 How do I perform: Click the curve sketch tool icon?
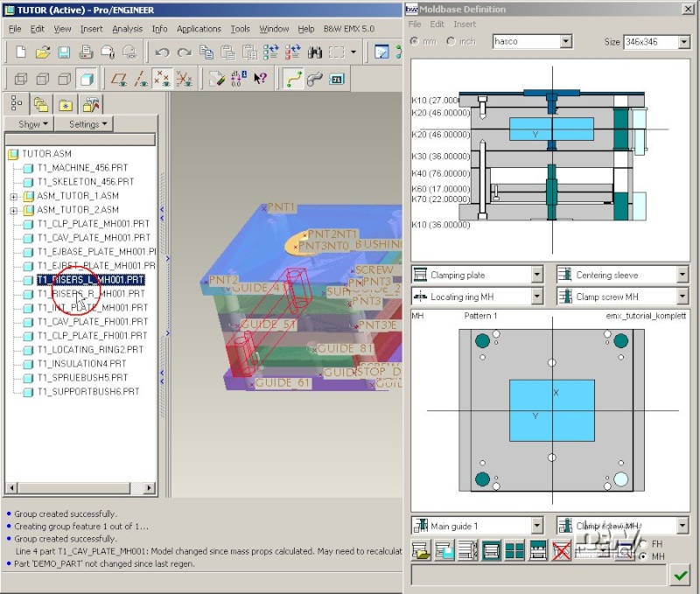point(293,79)
